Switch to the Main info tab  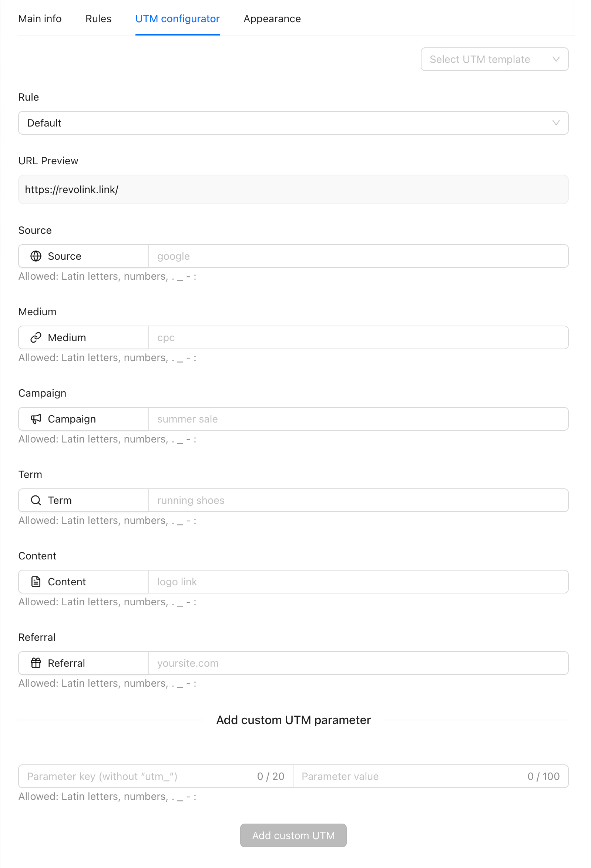(40, 18)
